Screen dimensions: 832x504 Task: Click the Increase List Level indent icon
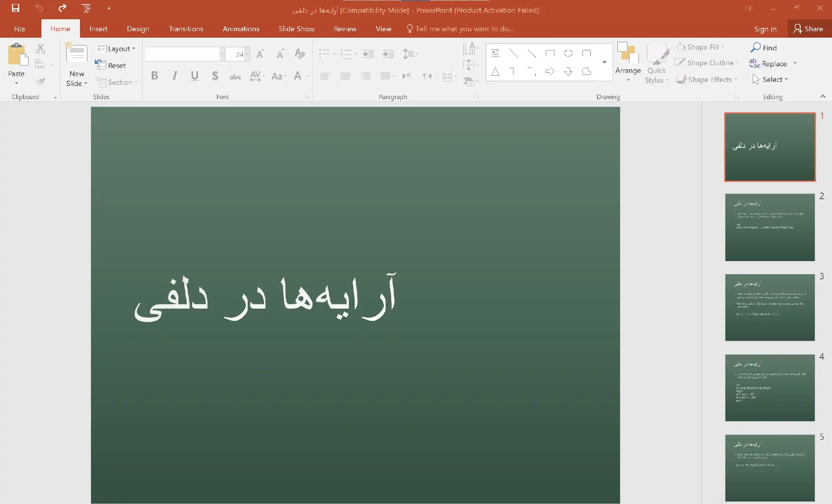388,54
